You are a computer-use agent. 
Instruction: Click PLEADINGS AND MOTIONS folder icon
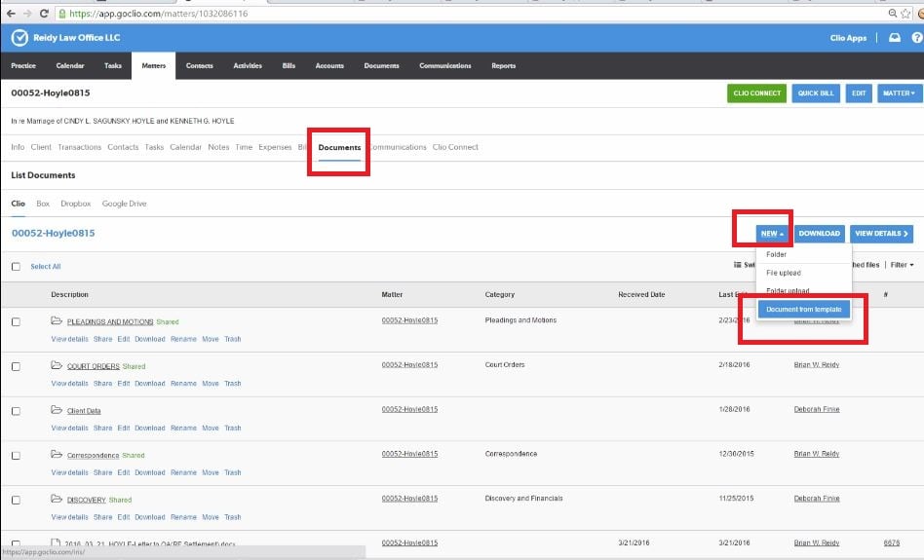coord(57,321)
